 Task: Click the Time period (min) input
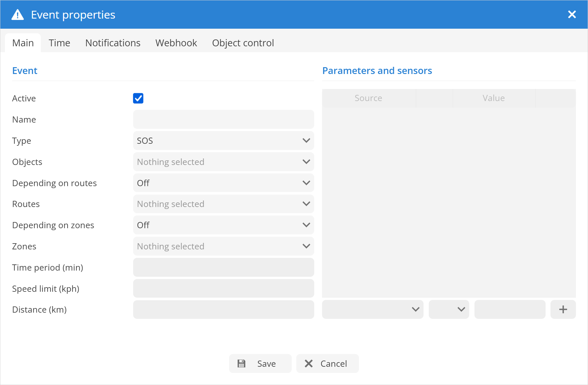tap(223, 268)
